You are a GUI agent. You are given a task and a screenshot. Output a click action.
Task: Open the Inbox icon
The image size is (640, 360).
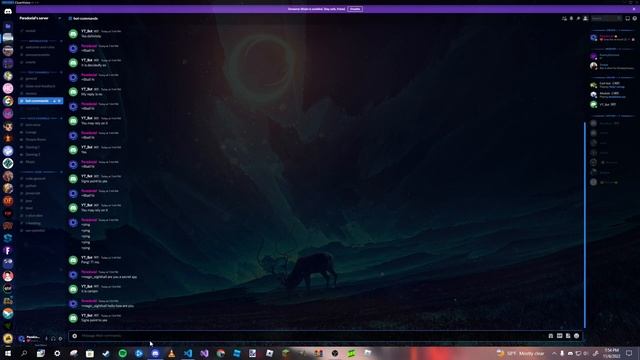(x=627, y=18)
